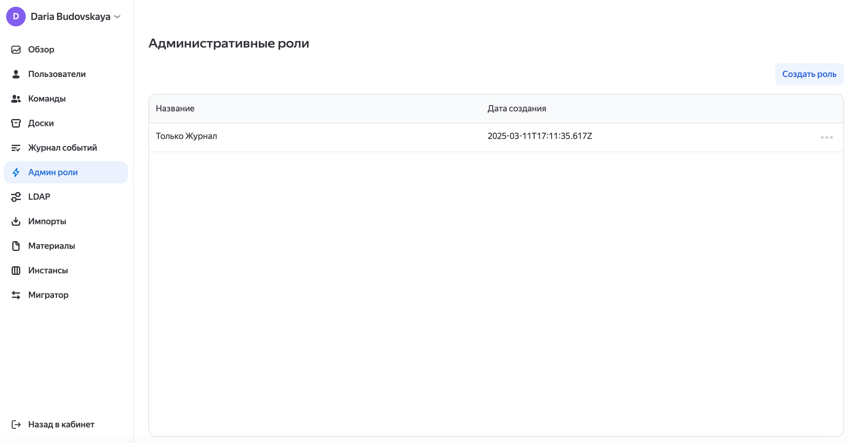
Task: Click the Мигратор swap arrows icon
Action: [x=16, y=295]
